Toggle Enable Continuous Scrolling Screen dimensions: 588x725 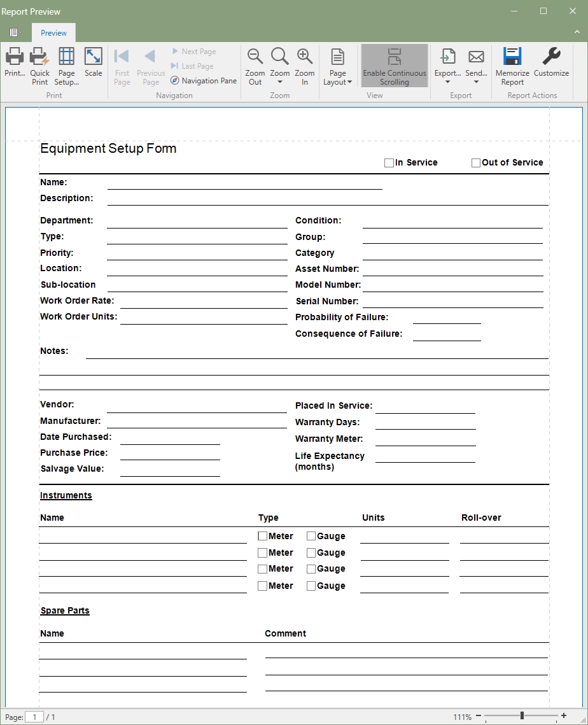point(395,66)
